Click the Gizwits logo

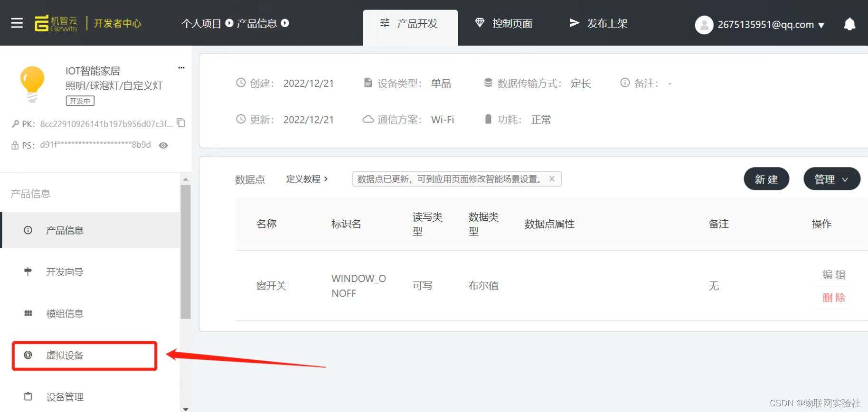tap(56, 23)
